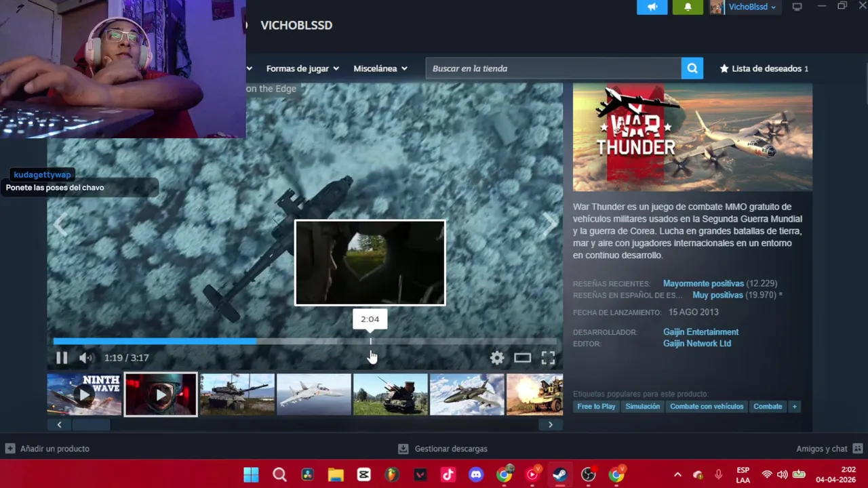Select Combate con vehículos tag
The width and height of the screenshot is (868, 488).
[707, 407]
